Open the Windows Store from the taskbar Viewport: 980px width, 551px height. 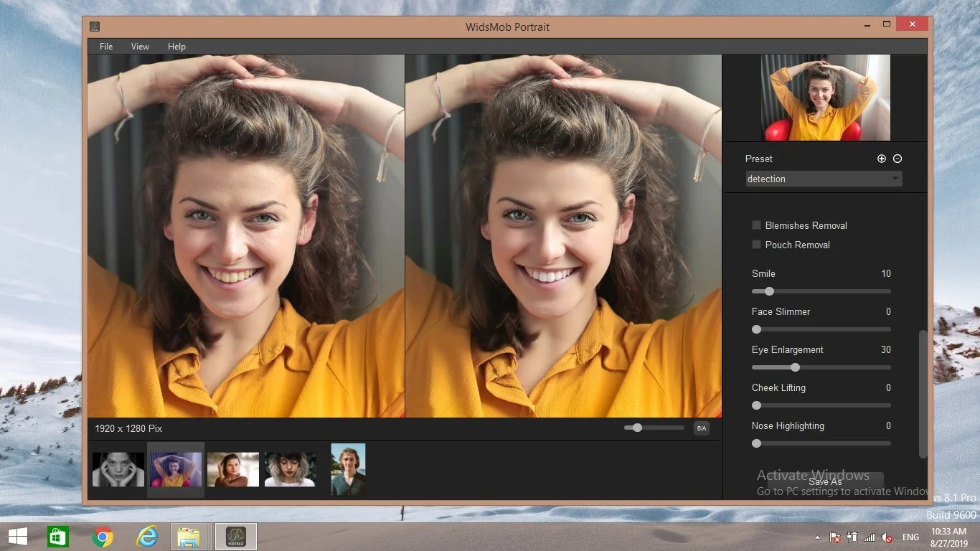pos(57,536)
